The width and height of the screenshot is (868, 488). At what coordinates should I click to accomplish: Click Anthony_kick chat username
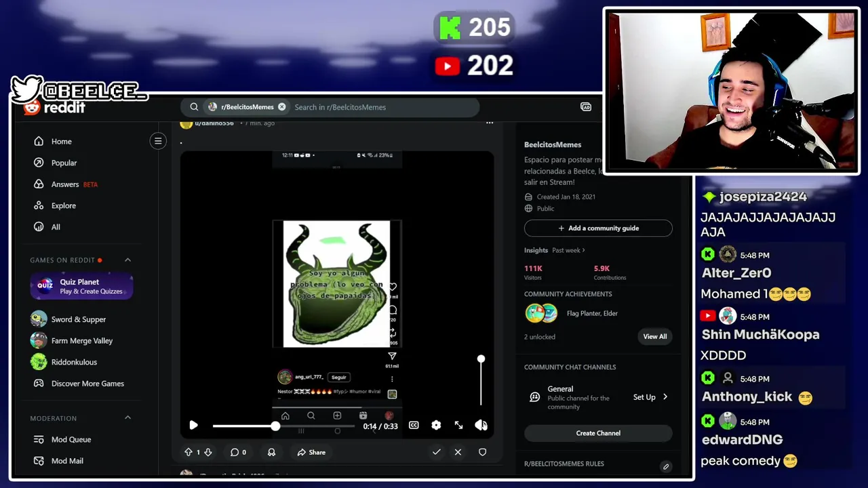coord(747,396)
